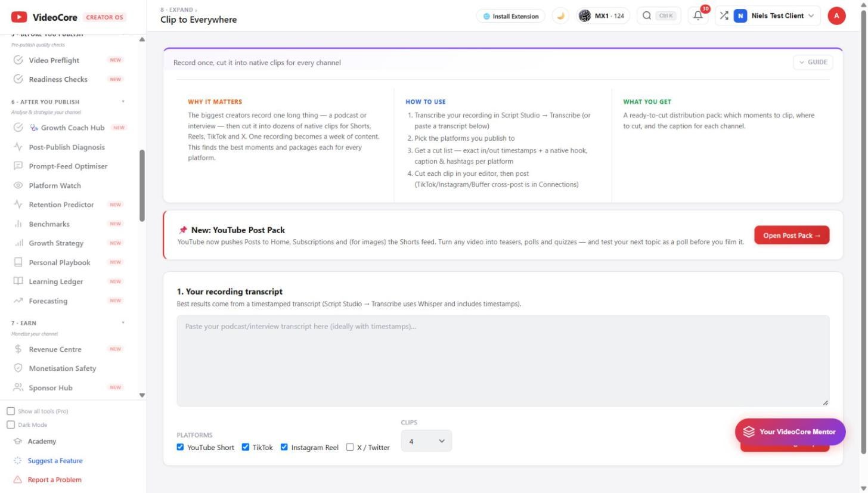Click the Platform Watch eye icon
The height and width of the screenshot is (493, 868).
18,185
